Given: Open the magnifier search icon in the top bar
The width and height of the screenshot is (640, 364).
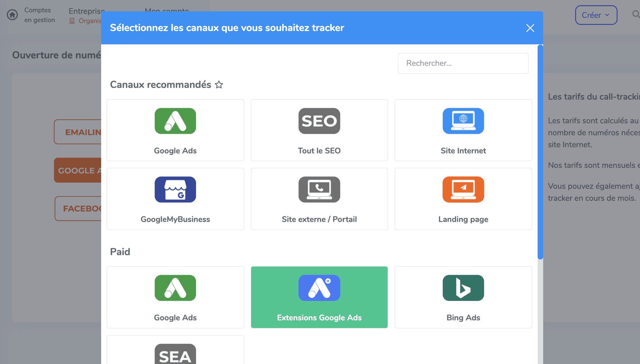Looking at the screenshot, I should tap(636, 14).
